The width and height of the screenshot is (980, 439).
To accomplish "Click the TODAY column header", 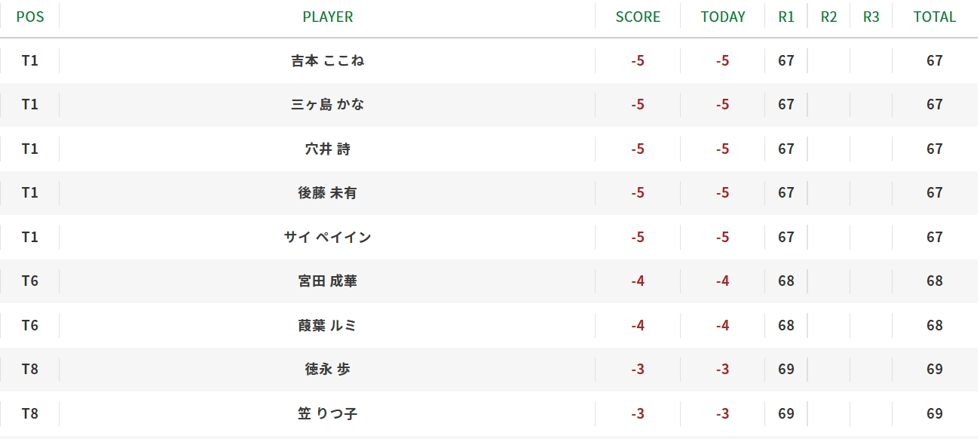I will 723,17.
